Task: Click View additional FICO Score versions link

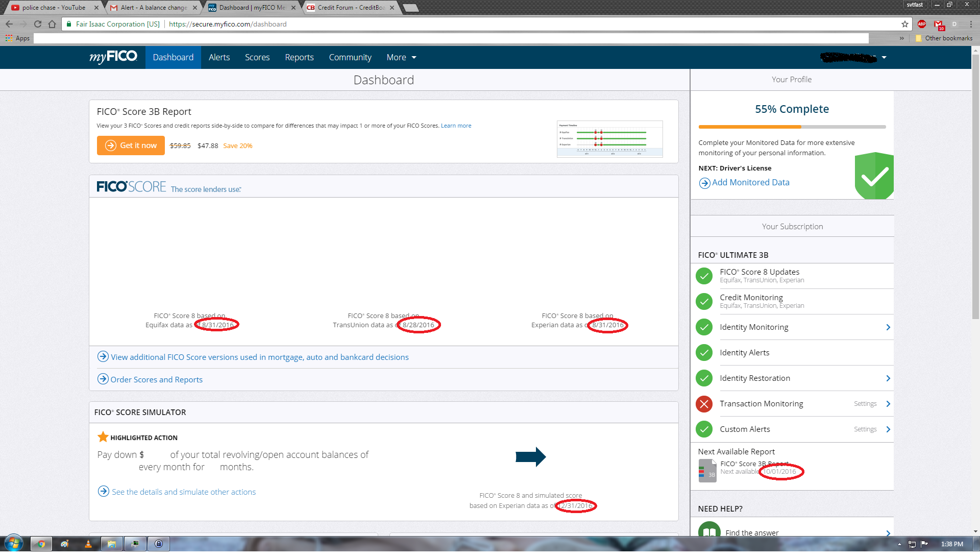Action: pyautogui.click(x=259, y=357)
